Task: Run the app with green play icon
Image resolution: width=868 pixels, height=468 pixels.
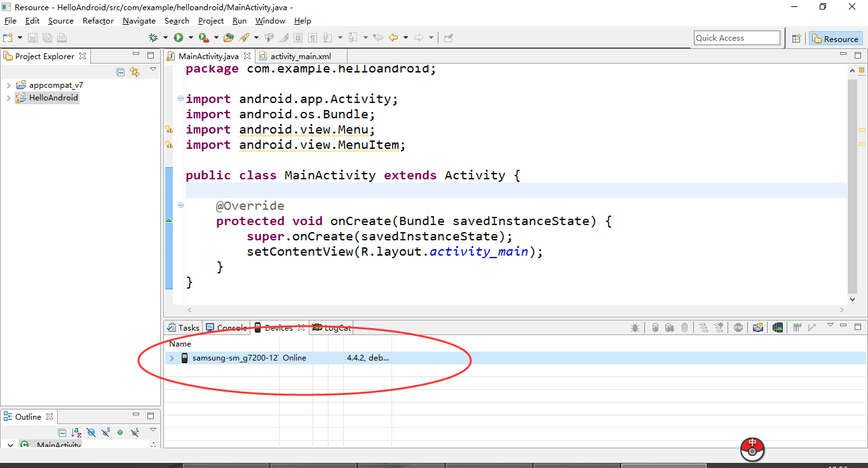Action: [179, 38]
